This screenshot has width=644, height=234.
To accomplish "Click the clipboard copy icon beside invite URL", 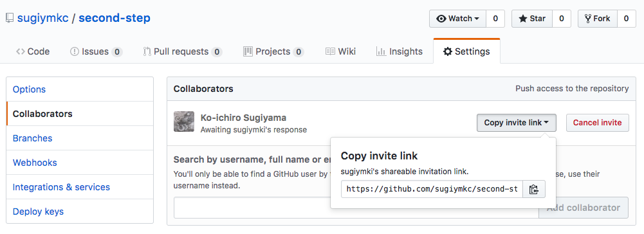I will pyautogui.click(x=533, y=189).
